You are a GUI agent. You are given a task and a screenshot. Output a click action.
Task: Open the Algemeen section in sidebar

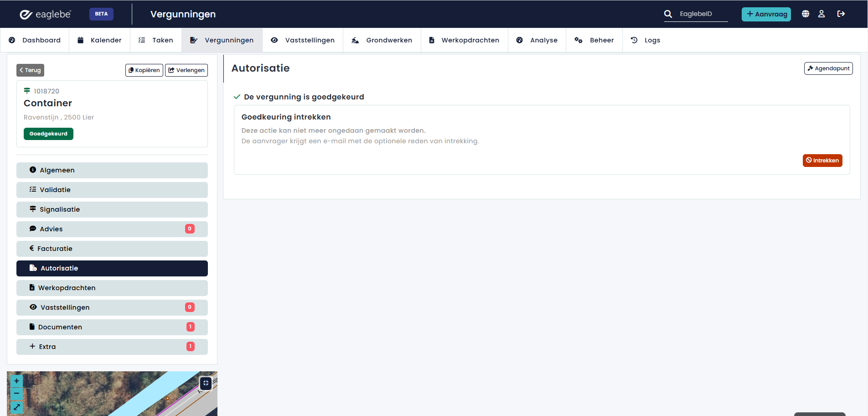click(x=112, y=170)
